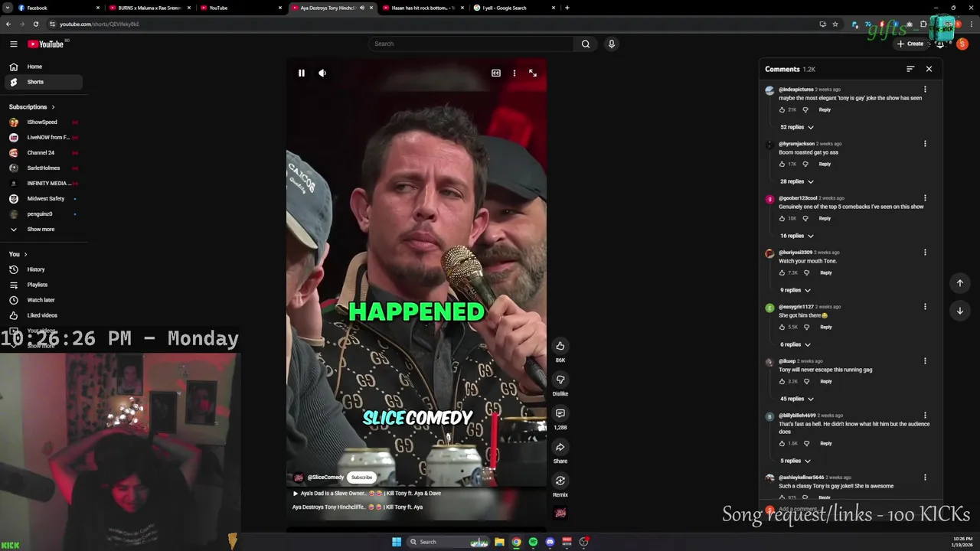Open IShowSpeed subscription channel
Screen dimensions: 980x551
pos(43,122)
